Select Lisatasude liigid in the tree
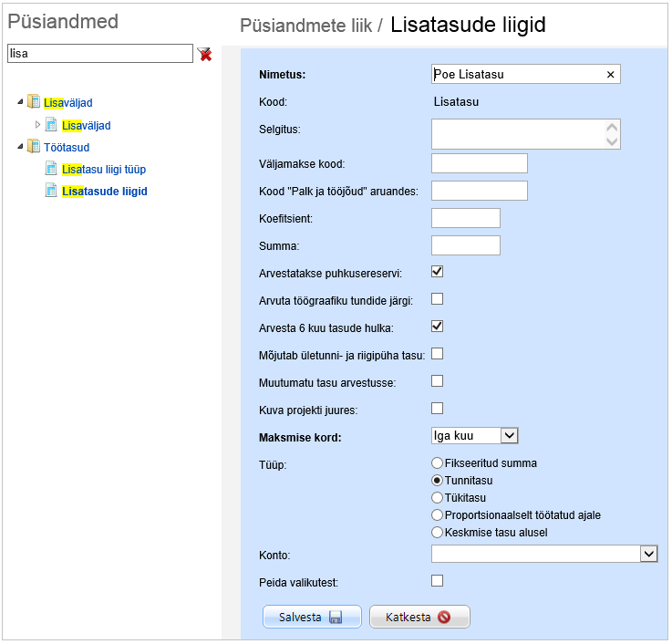 [105, 191]
